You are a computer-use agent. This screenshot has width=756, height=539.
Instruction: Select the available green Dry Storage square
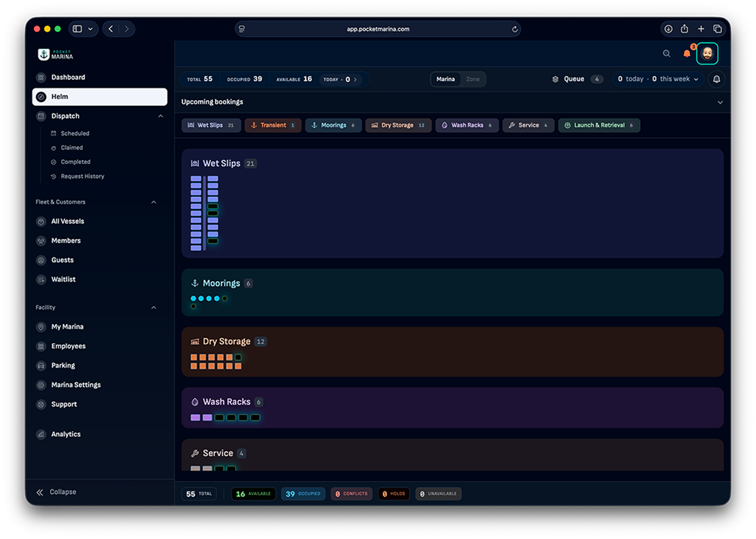pyautogui.click(x=238, y=357)
